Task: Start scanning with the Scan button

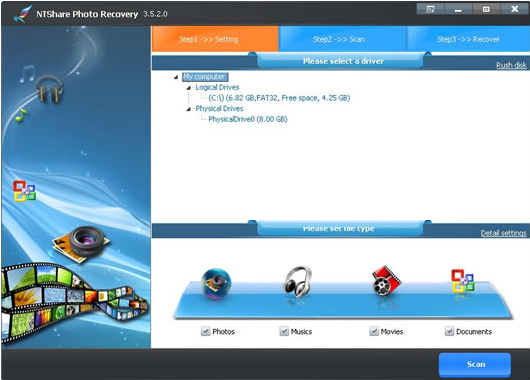Action: [475, 364]
